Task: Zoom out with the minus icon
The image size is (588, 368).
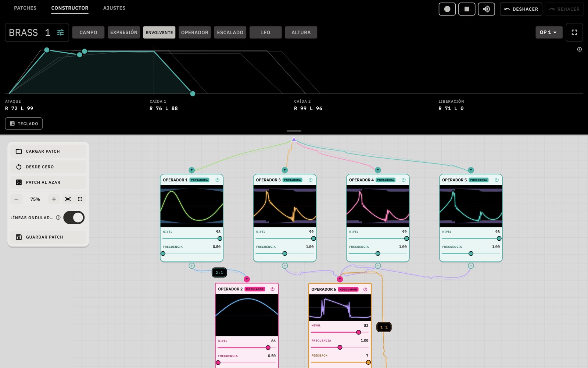Action: (x=17, y=199)
